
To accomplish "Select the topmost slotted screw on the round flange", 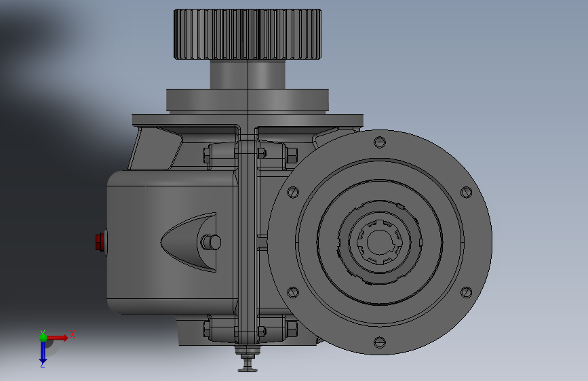I will point(380,142).
